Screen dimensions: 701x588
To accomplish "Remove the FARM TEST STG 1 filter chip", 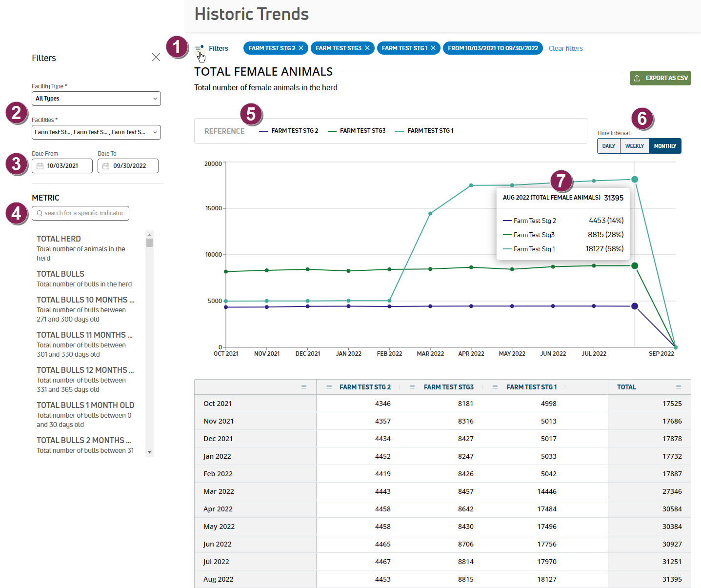I will [433, 48].
